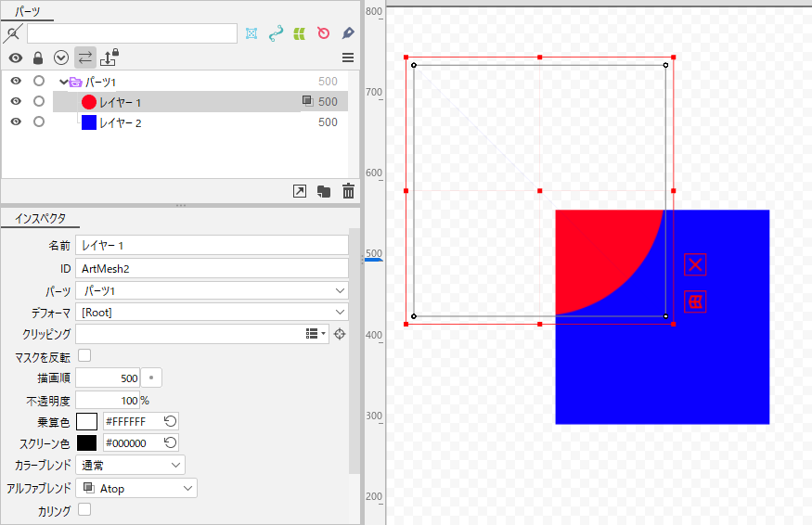Viewport: 812px width, 525px height.
Task: Click draw order 500 of パーツ1 row
Action: [x=328, y=82]
